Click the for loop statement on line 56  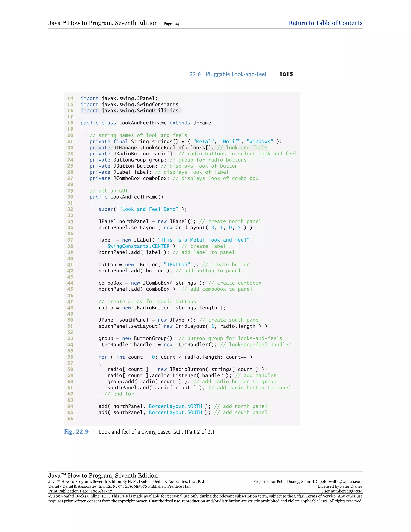pos(175,357)
